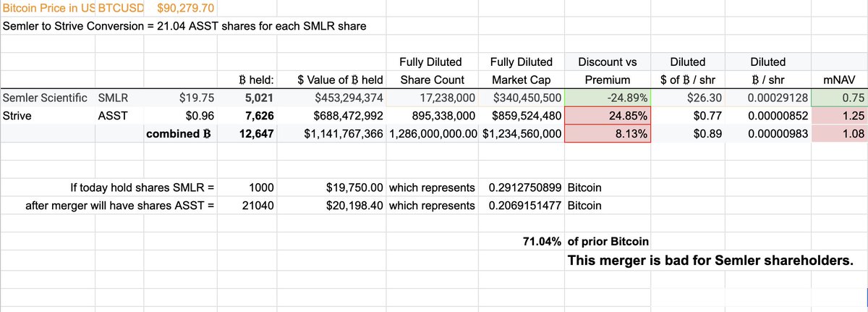Select 'after merger will have shares ASST =' label

point(120,205)
